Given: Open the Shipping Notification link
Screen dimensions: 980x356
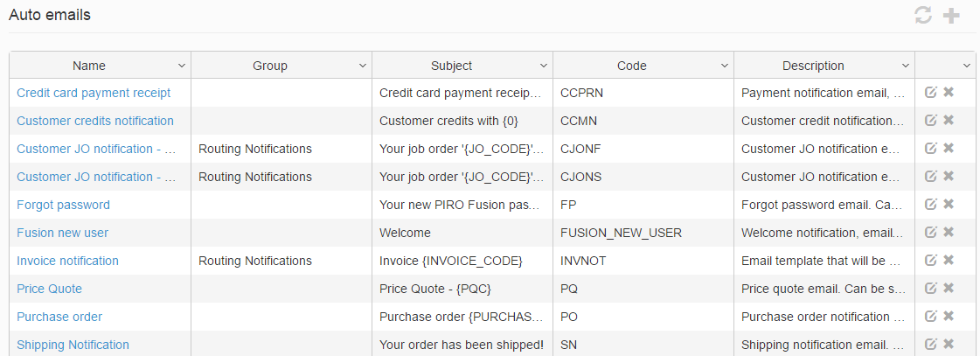Looking at the screenshot, I should click(73, 345).
